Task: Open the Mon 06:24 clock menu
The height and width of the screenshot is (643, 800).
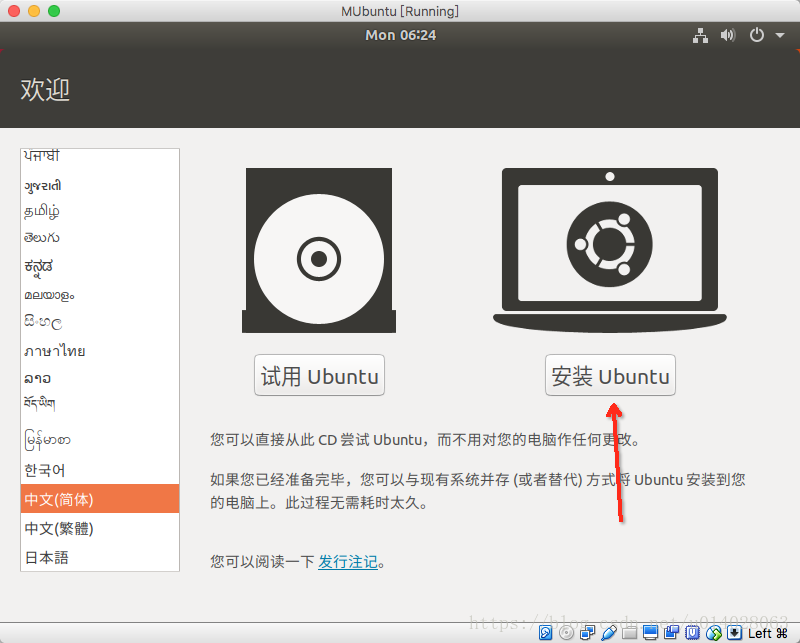Action: [x=401, y=35]
